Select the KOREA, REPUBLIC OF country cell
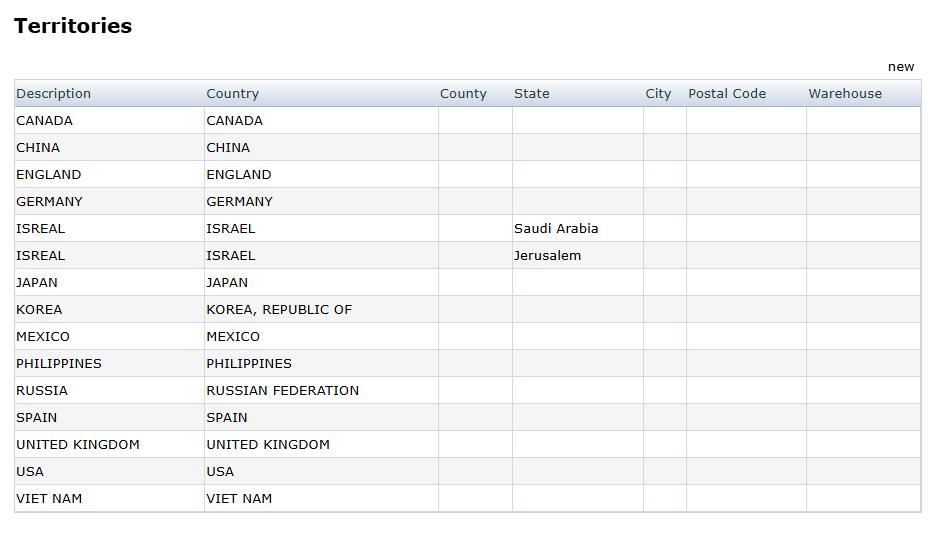The height and width of the screenshot is (534, 946). click(279, 310)
